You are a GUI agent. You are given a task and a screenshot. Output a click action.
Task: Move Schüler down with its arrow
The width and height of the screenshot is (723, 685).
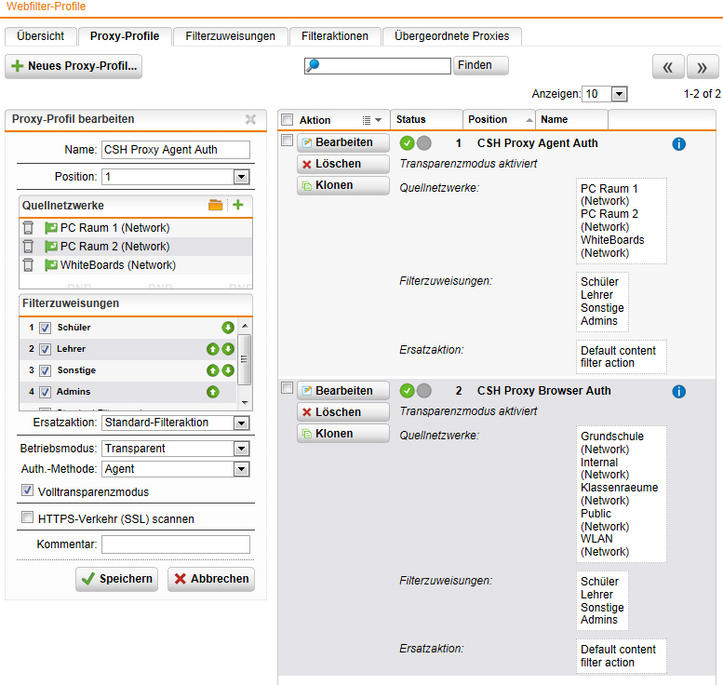click(228, 327)
